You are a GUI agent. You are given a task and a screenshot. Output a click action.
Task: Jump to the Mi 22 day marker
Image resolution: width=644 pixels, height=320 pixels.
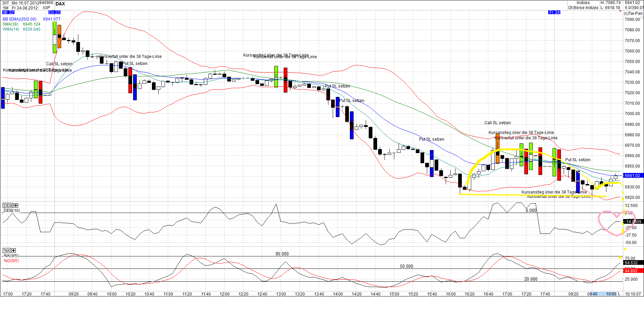(x=9, y=12)
